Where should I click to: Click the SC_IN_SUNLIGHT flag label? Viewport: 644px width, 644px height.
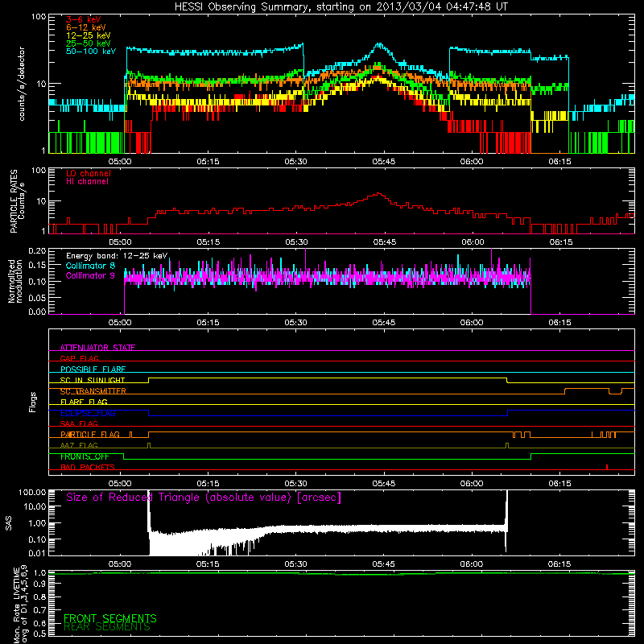[x=93, y=380]
